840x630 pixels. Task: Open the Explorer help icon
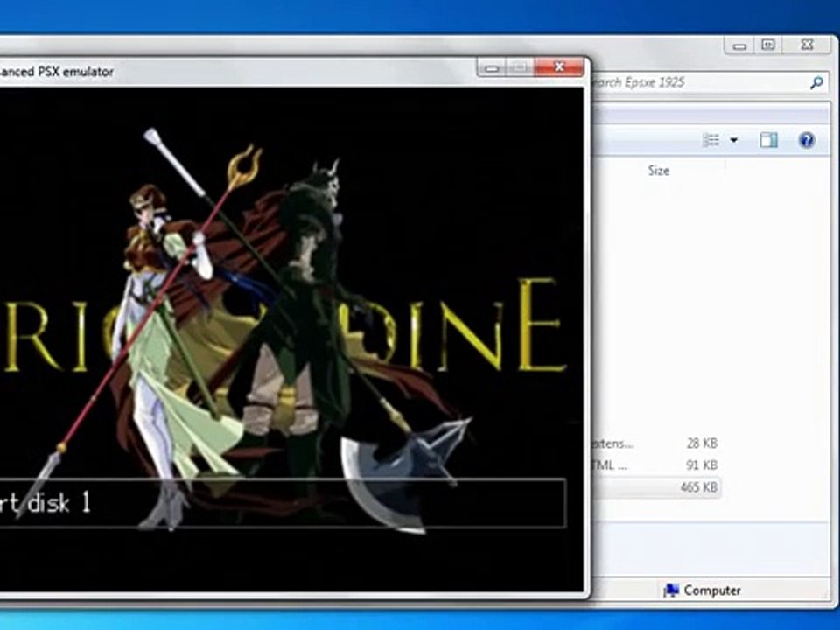(806, 140)
